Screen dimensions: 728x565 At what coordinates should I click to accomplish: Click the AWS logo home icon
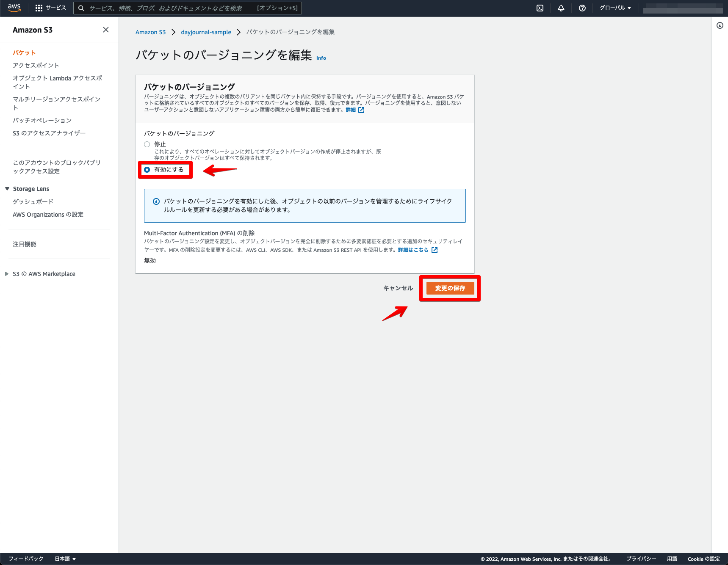[x=14, y=8]
